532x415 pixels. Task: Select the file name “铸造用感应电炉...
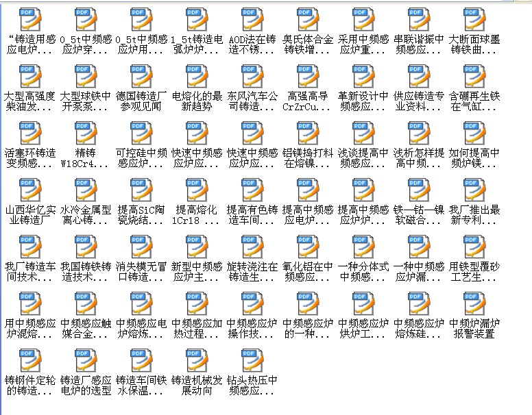tap(30, 45)
